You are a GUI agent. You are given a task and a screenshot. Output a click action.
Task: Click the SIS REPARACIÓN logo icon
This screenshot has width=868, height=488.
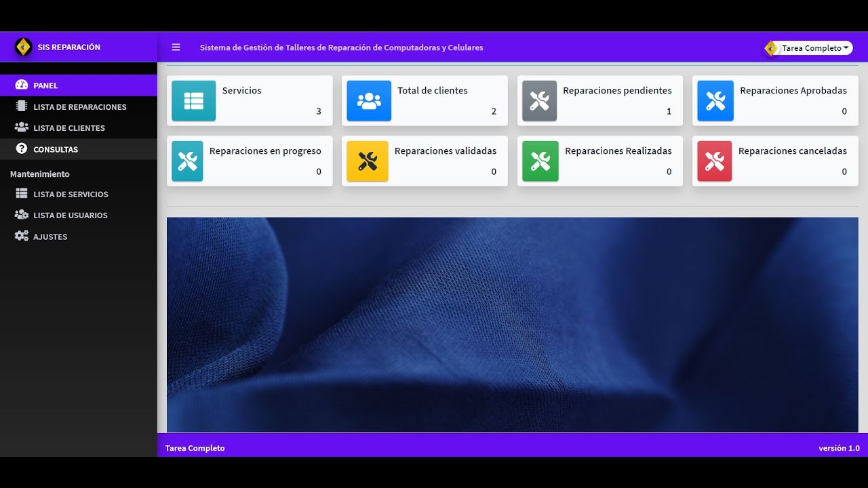click(x=23, y=47)
